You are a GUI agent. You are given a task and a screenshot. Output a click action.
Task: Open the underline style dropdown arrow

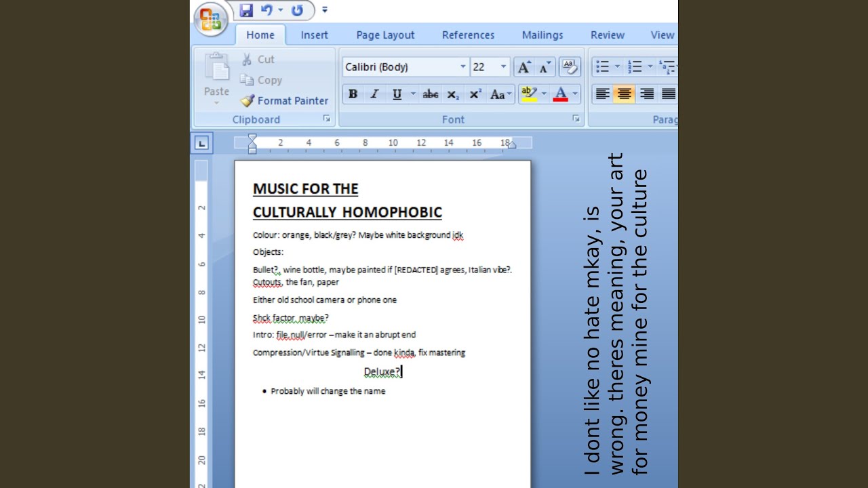tap(413, 95)
